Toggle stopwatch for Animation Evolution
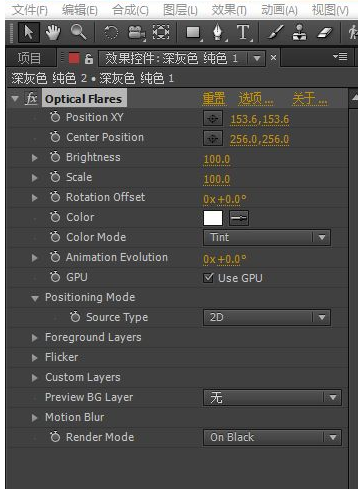Image resolution: width=364 pixels, height=494 pixels. [x=55, y=257]
